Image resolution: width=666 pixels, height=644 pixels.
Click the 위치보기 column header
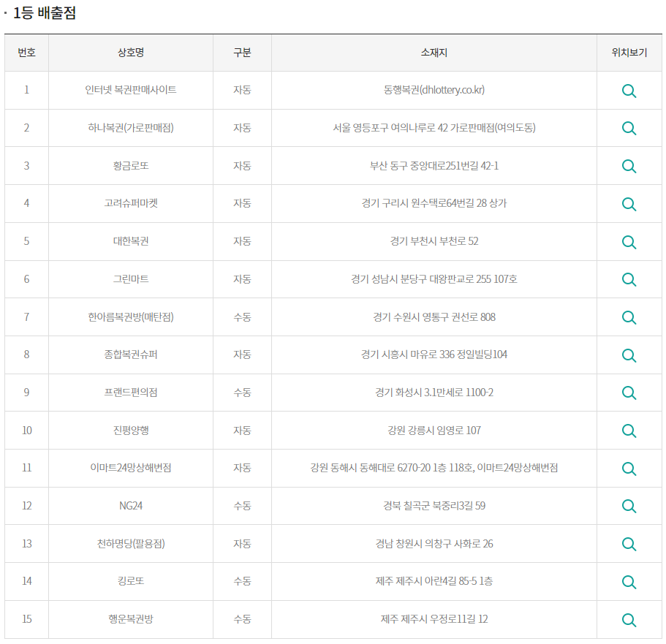click(629, 53)
